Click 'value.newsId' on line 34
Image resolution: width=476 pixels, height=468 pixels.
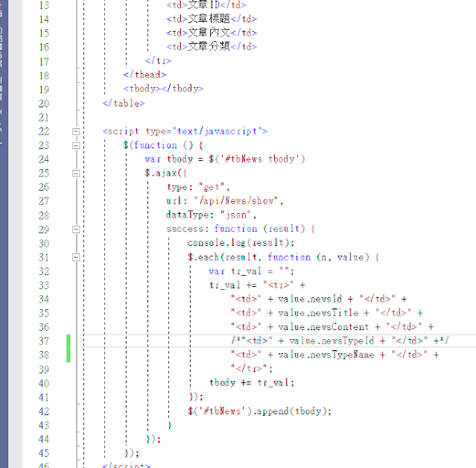[x=310, y=299]
